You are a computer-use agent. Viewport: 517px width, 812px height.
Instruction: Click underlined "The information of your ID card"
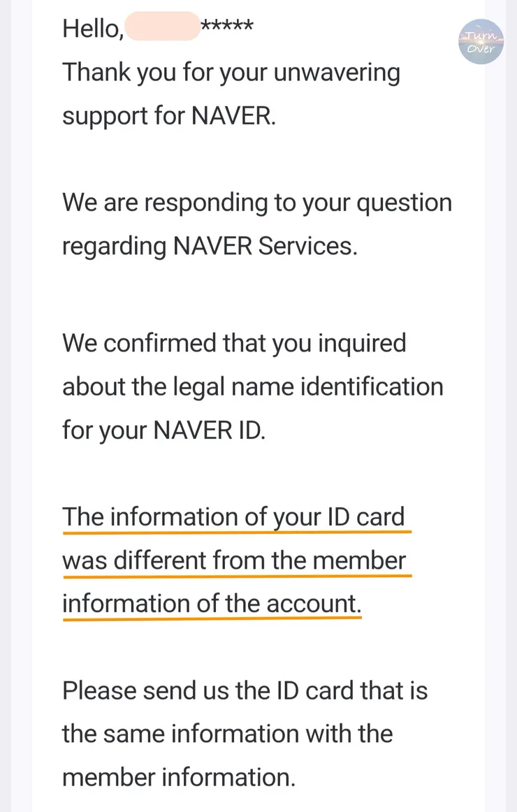(234, 517)
